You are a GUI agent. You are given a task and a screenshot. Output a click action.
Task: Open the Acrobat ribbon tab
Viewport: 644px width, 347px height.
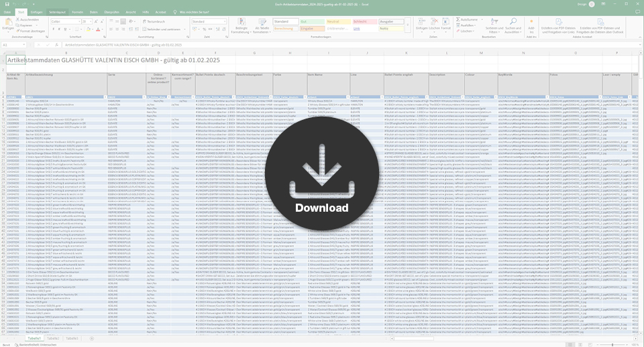160,12
